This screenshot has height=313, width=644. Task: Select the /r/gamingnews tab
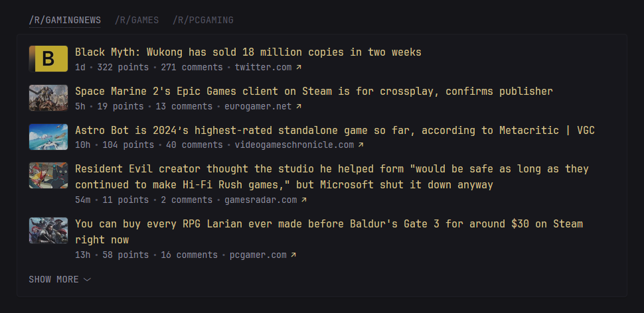pos(64,20)
